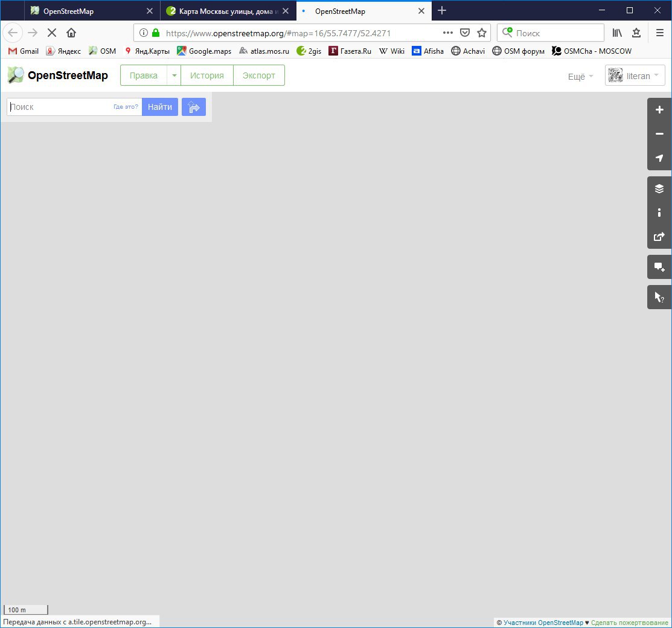Open the OSM форум bookmark

518,51
